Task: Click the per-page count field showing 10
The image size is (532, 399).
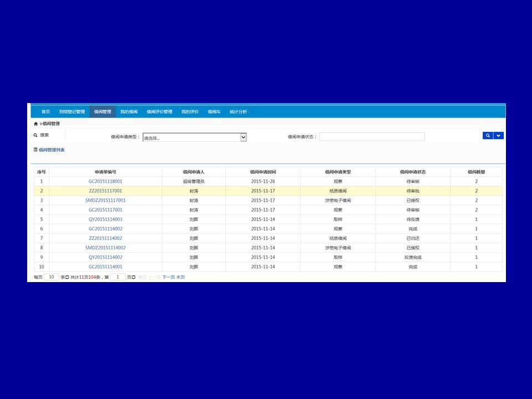Action: point(52,277)
